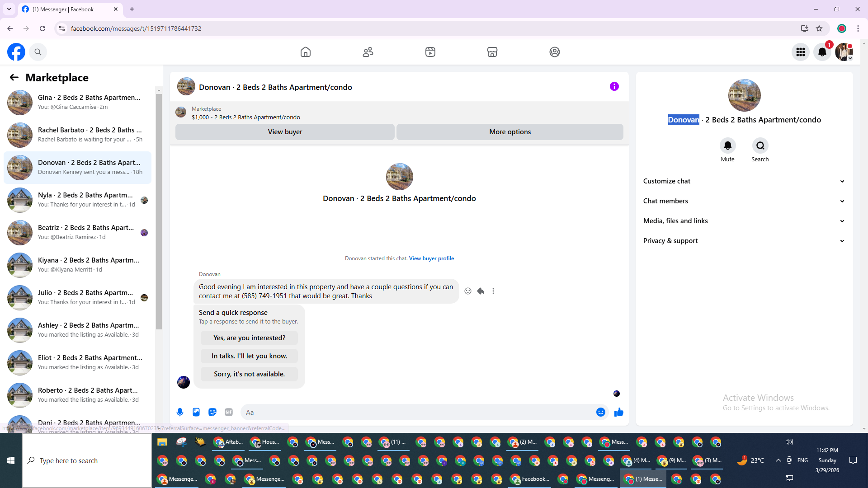Open Windows Start menu
The width and height of the screenshot is (868, 488).
pos(11,460)
